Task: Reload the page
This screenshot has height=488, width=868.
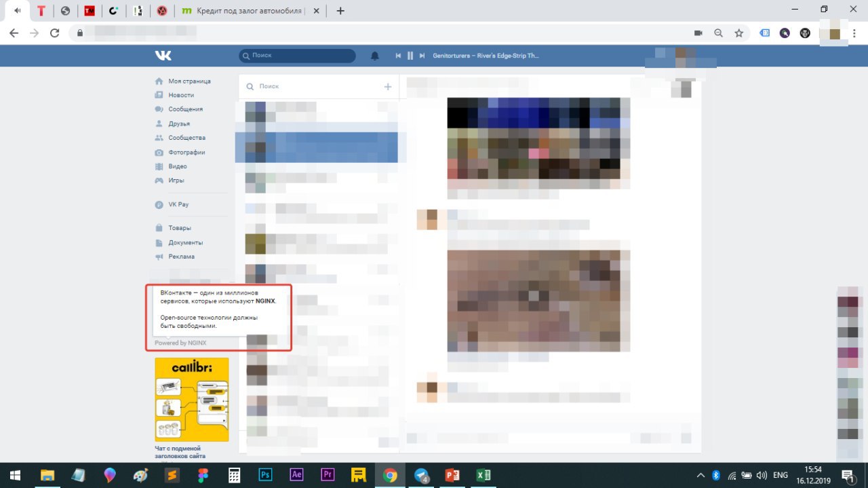Action: pos(55,33)
